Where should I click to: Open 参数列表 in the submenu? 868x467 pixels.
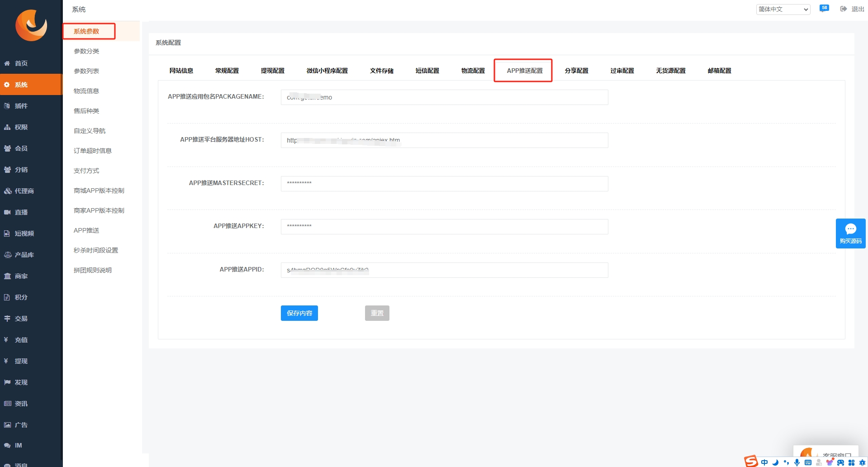(x=86, y=71)
